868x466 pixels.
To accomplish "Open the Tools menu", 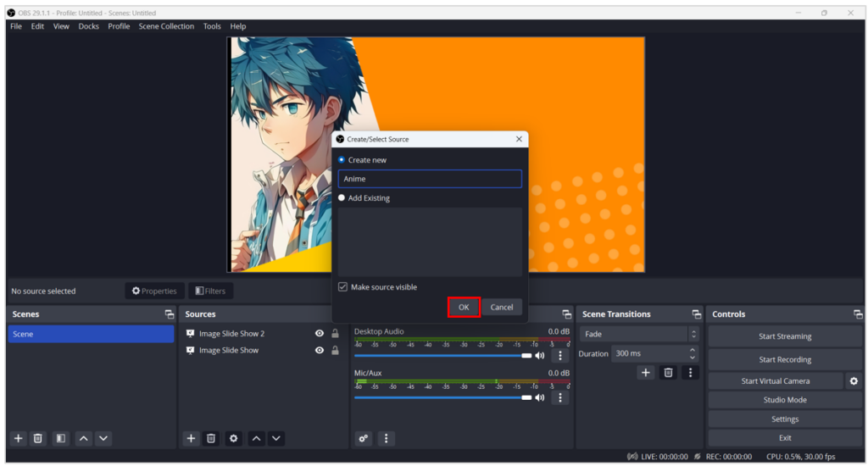I will pyautogui.click(x=212, y=26).
